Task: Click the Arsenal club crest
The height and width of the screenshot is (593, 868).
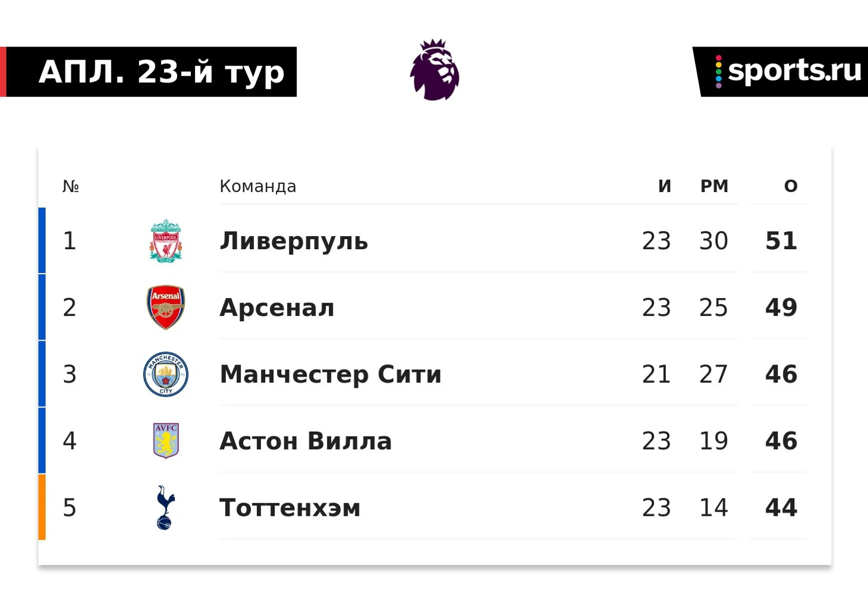Action: point(166,308)
